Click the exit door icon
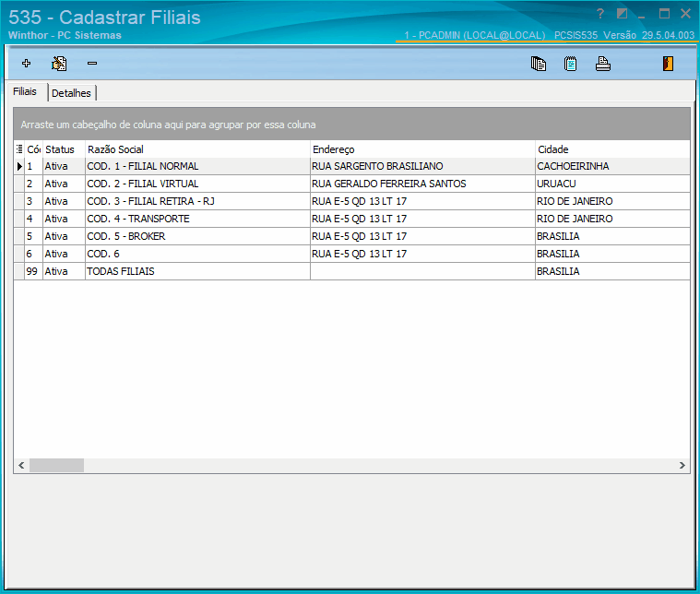Viewport: 700px width, 594px height. pos(668,64)
